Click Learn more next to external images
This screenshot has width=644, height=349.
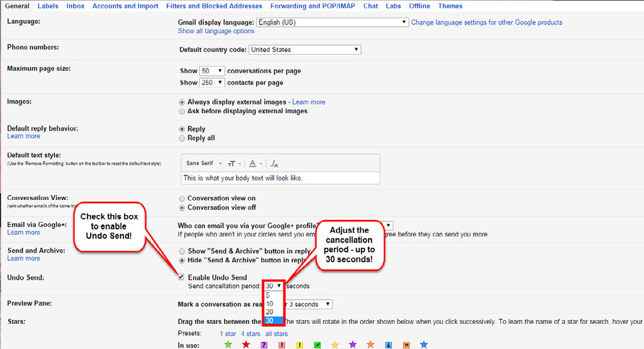(x=308, y=102)
